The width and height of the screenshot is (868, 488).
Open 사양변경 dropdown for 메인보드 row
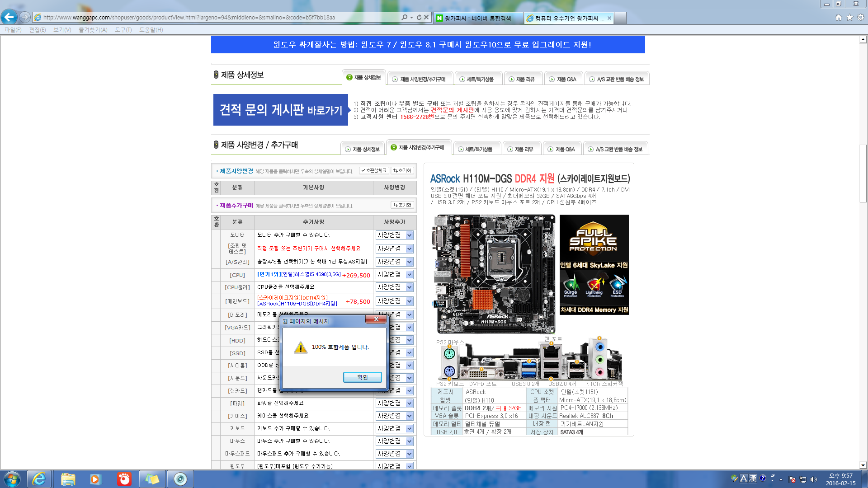pyautogui.click(x=395, y=301)
